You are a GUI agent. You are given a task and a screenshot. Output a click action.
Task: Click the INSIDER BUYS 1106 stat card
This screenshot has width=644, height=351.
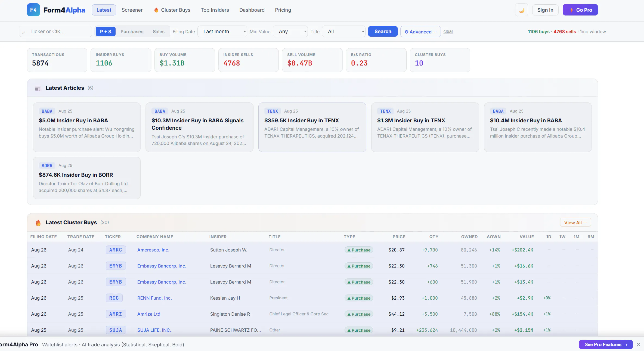[x=121, y=60]
